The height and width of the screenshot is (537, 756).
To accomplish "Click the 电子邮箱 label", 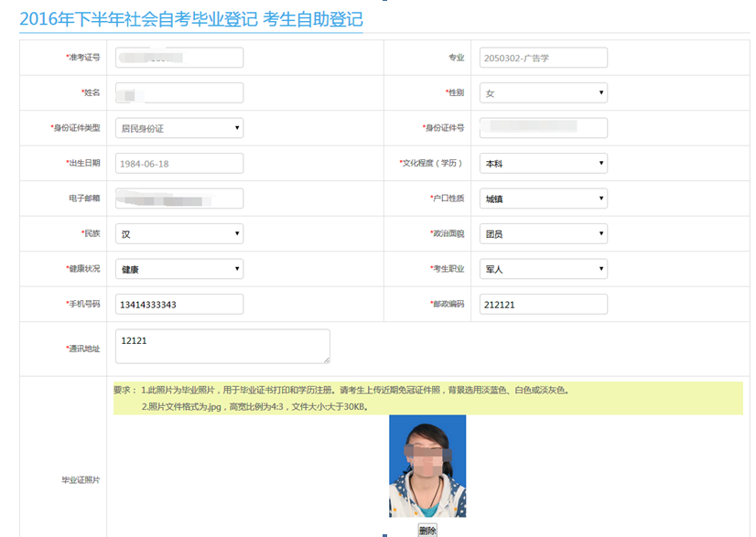I will coord(84,199).
